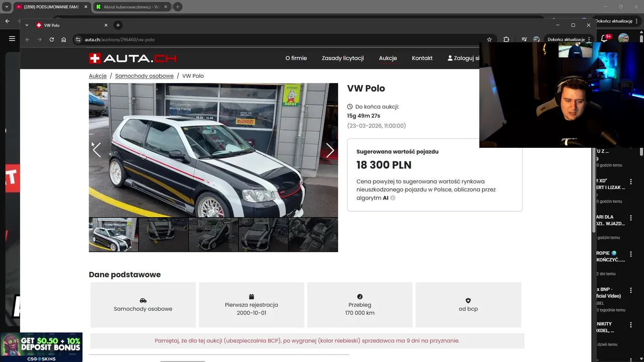Viewport: 644px width, 362px height.
Task: Open the browser extensions puzzle icon
Action: (x=506, y=39)
